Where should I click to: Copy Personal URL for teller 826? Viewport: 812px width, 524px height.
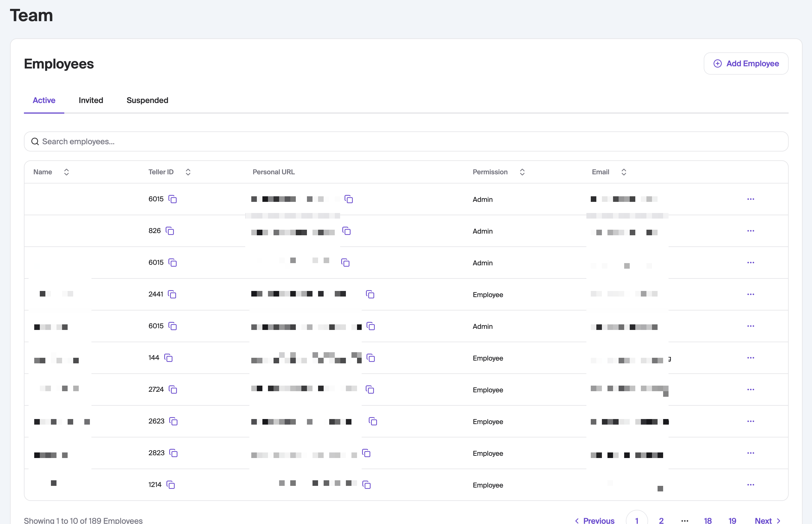(x=346, y=231)
